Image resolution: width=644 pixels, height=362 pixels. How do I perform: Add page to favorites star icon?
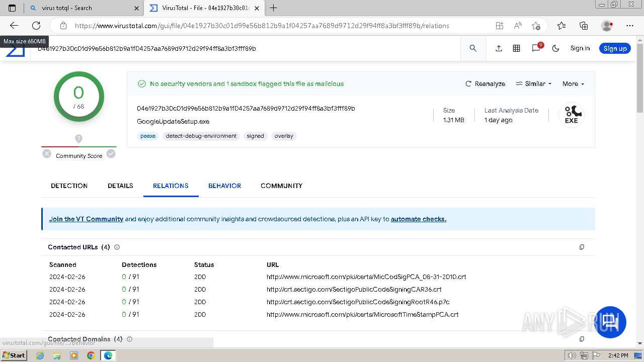[x=536, y=26]
